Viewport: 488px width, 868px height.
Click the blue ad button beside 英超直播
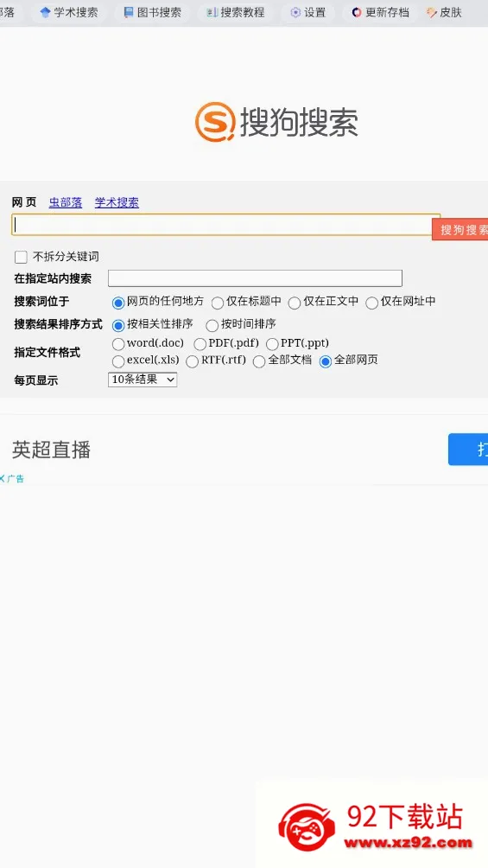pyautogui.click(x=468, y=450)
